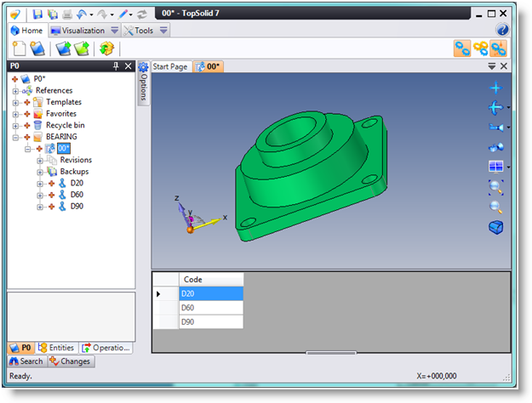Click the plus-shaped pan view icon
Screen dimensions: 532x403
(x=495, y=88)
